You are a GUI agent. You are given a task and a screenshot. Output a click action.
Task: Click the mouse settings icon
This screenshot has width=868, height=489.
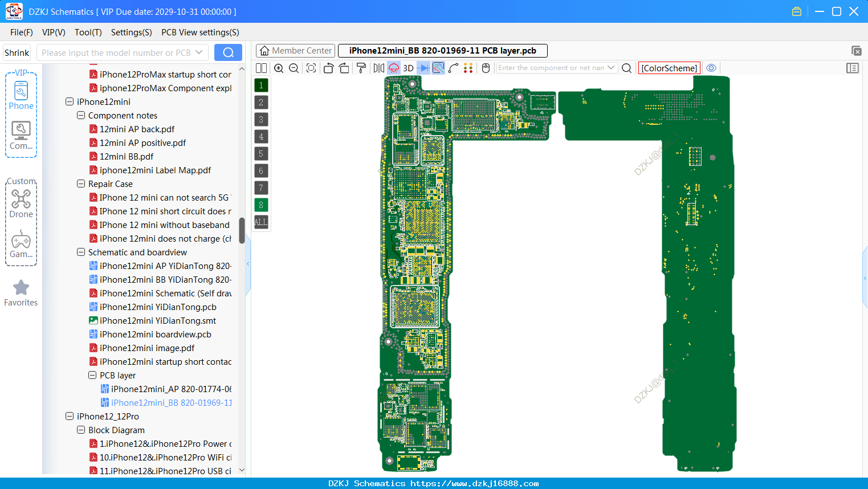pyautogui.click(x=486, y=68)
